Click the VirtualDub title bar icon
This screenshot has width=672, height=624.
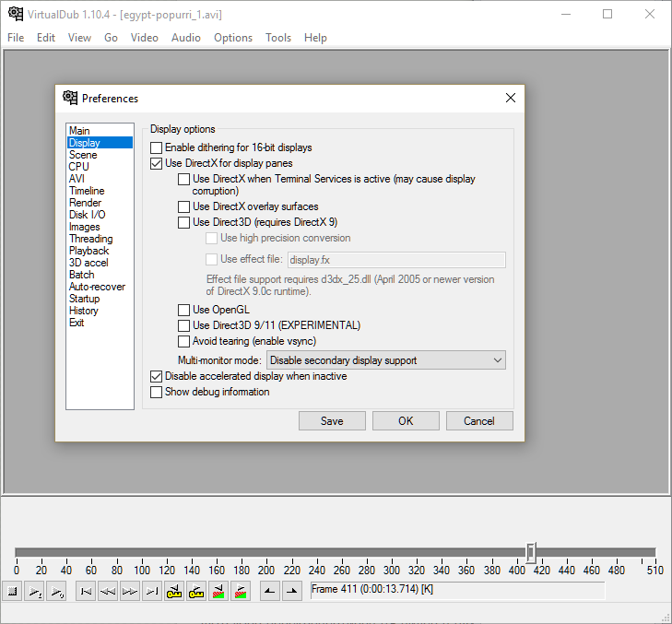(x=16, y=14)
